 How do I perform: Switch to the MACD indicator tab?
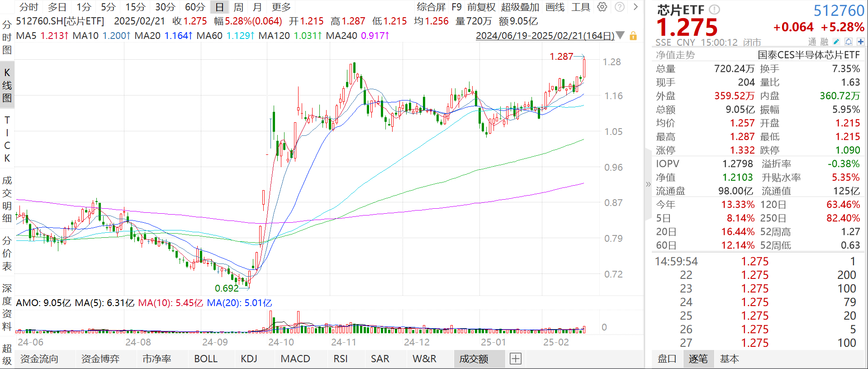(295, 359)
